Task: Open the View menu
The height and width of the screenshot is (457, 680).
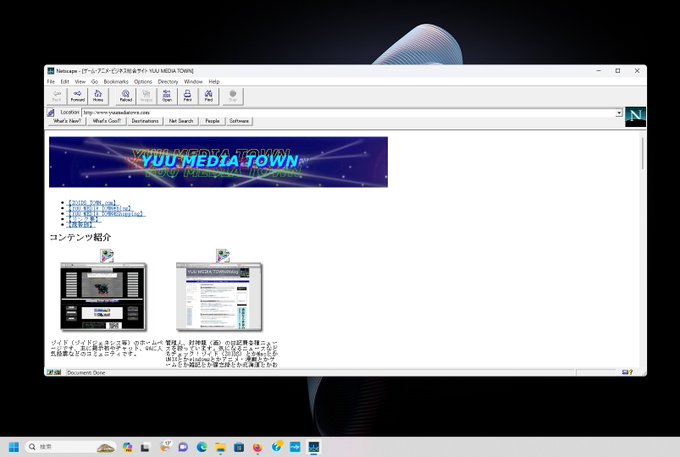Action: [x=80, y=82]
